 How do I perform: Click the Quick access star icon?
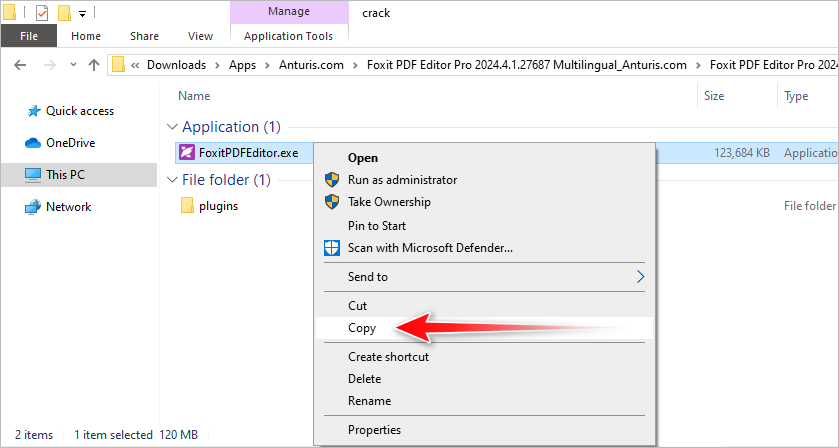[x=32, y=111]
